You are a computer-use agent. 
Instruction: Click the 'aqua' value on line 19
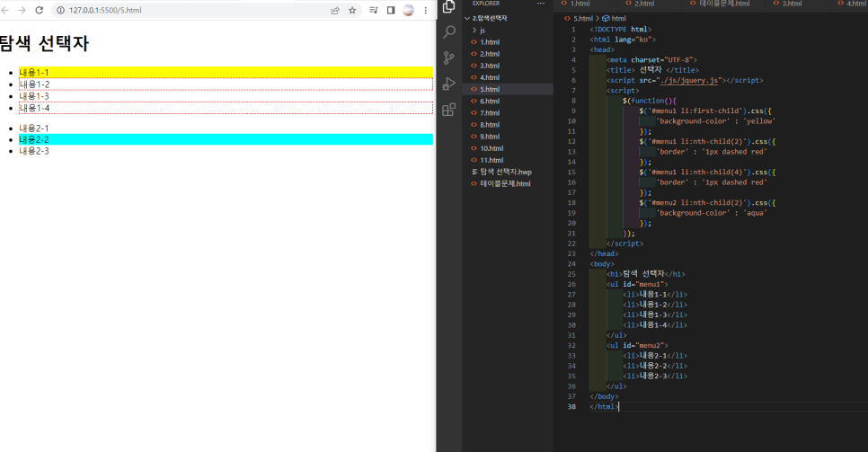click(x=755, y=213)
